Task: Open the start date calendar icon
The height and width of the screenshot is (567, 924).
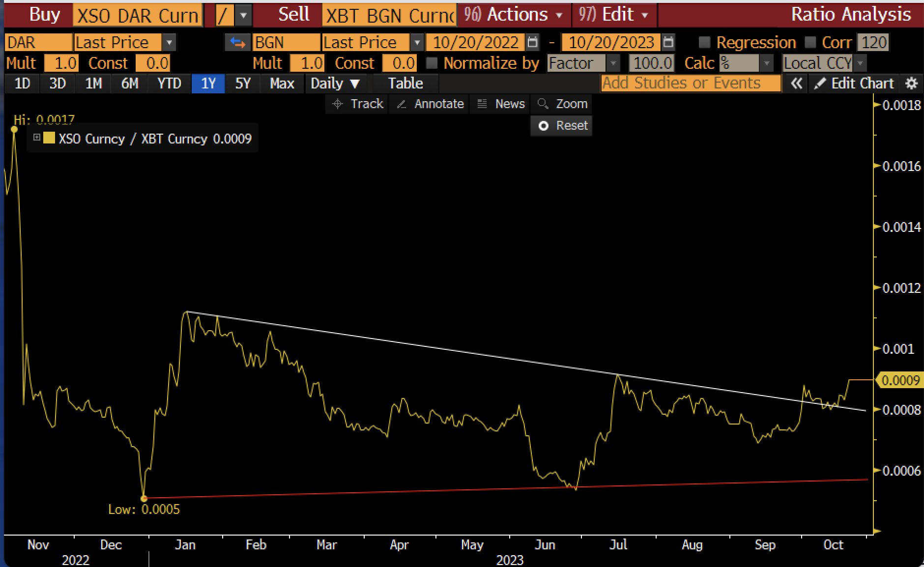Action: (x=532, y=42)
